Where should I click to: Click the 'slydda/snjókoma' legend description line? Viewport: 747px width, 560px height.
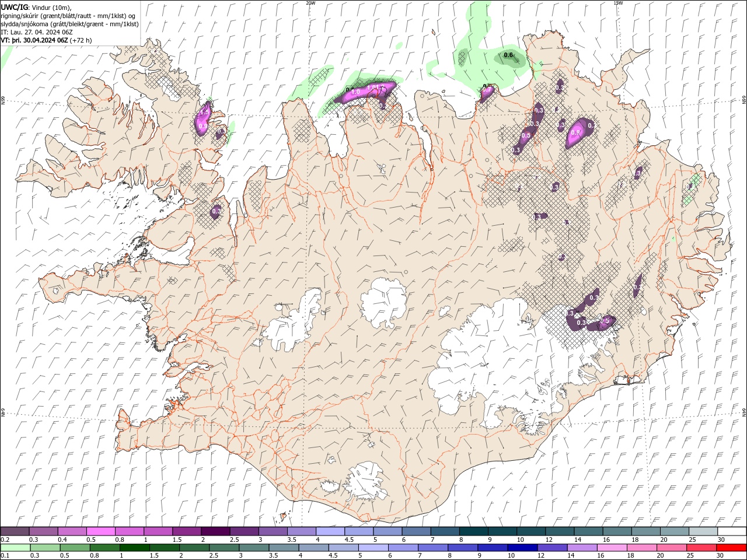[70, 24]
